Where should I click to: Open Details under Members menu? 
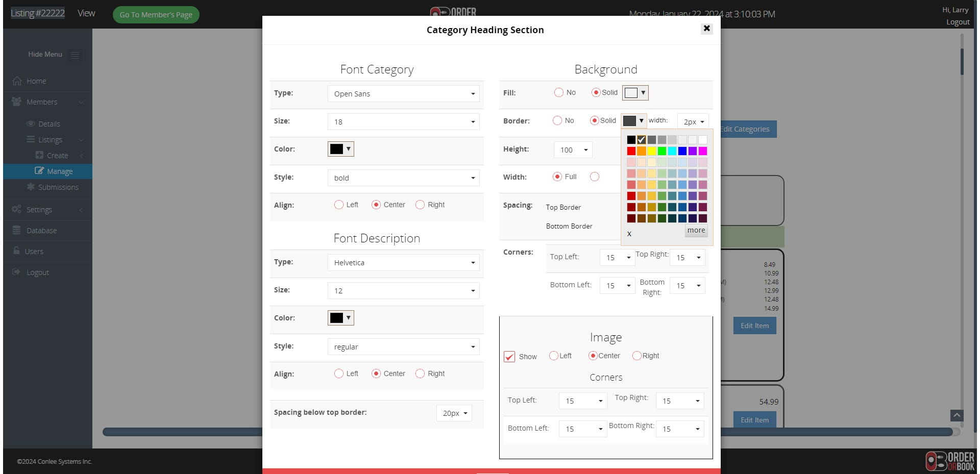[49, 124]
